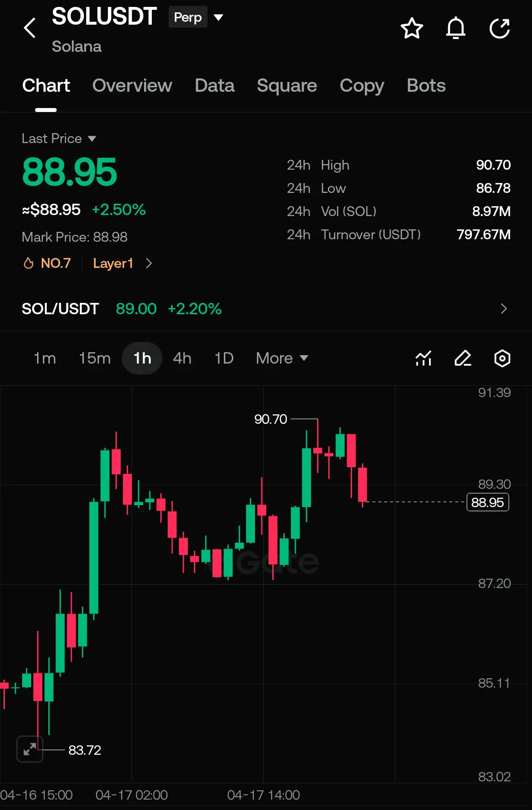Tap Mark Price: 88.98 text
The image size is (532, 810).
pos(74,237)
